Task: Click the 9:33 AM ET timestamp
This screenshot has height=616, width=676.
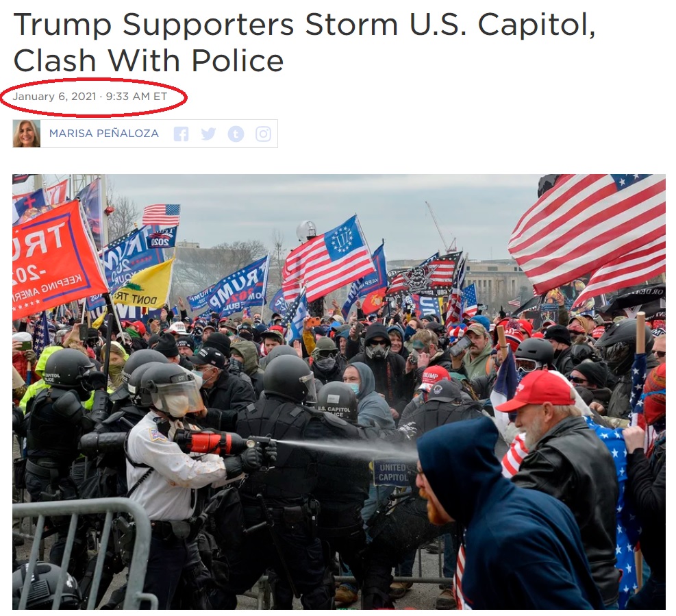Action: click(136, 96)
